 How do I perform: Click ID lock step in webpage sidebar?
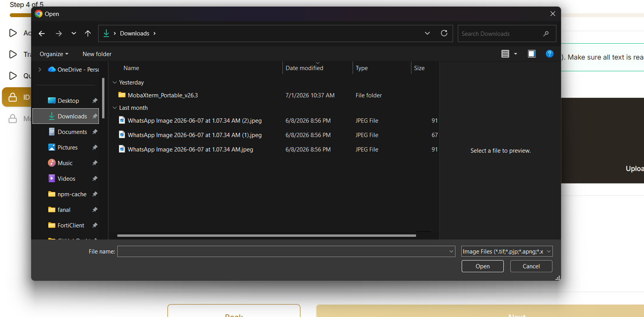point(17,97)
